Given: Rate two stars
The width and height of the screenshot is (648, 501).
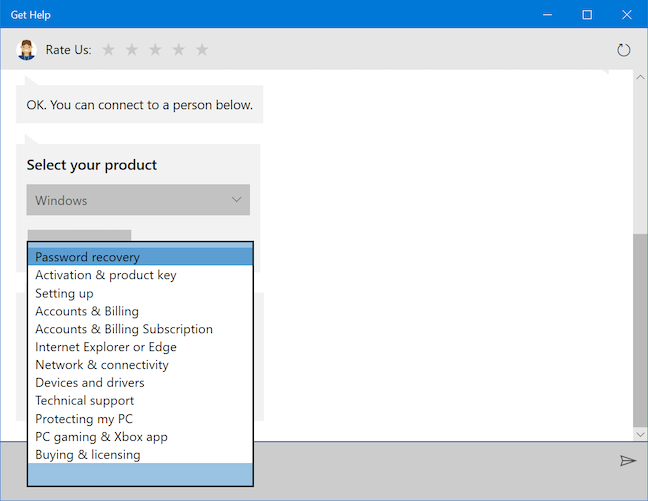Looking at the screenshot, I should click(x=132, y=50).
